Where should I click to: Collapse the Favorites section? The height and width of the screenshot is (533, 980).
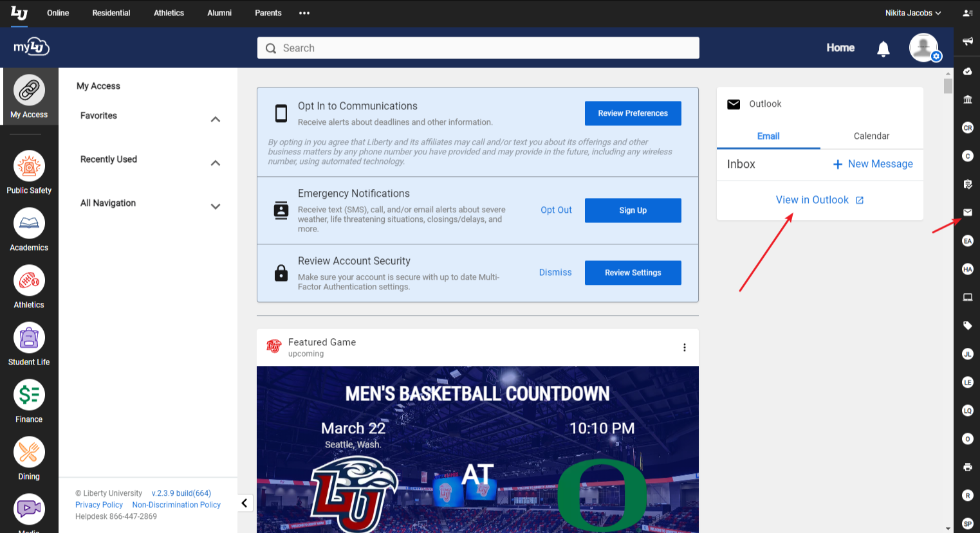tap(216, 120)
